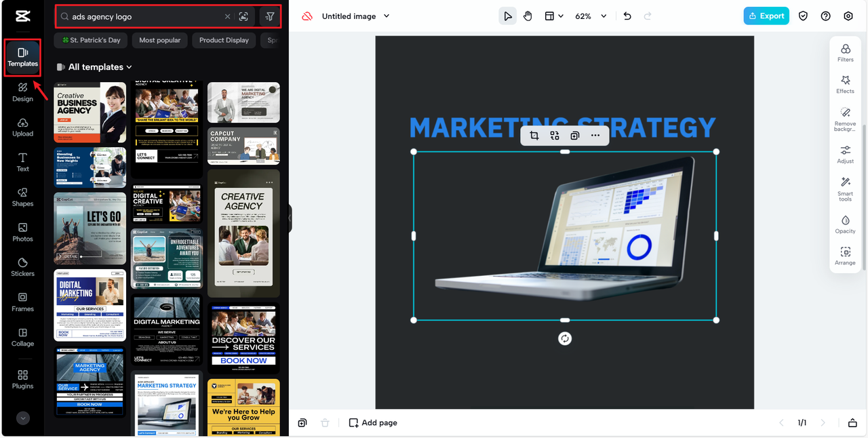Open the Design panel
Viewport: 868px width, 438px height.
coord(22,92)
